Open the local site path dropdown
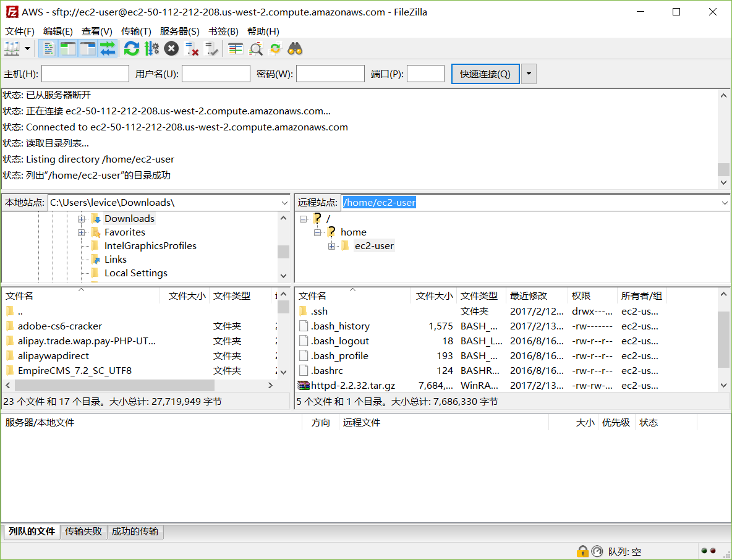732x560 pixels. tap(284, 203)
